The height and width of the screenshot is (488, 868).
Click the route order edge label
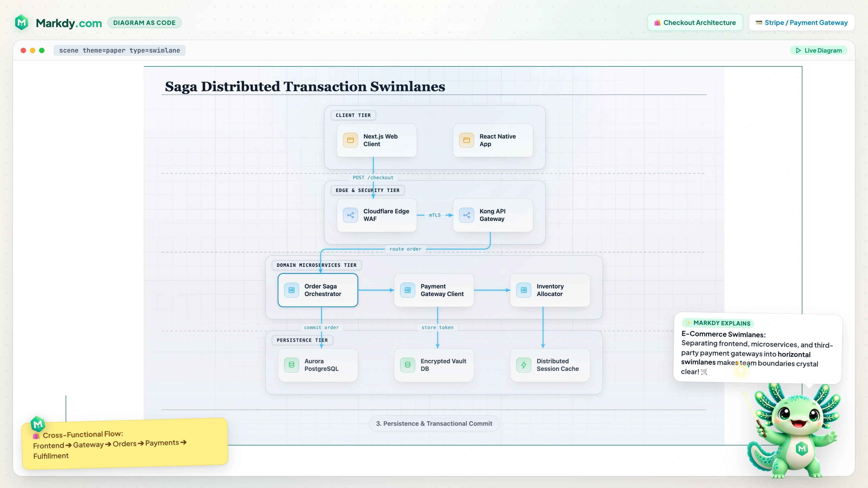click(x=405, y=249)
